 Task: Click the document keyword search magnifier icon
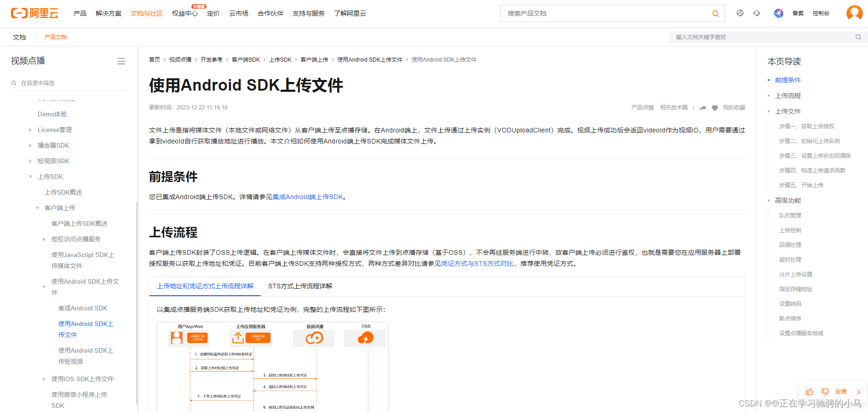[858, 37]
